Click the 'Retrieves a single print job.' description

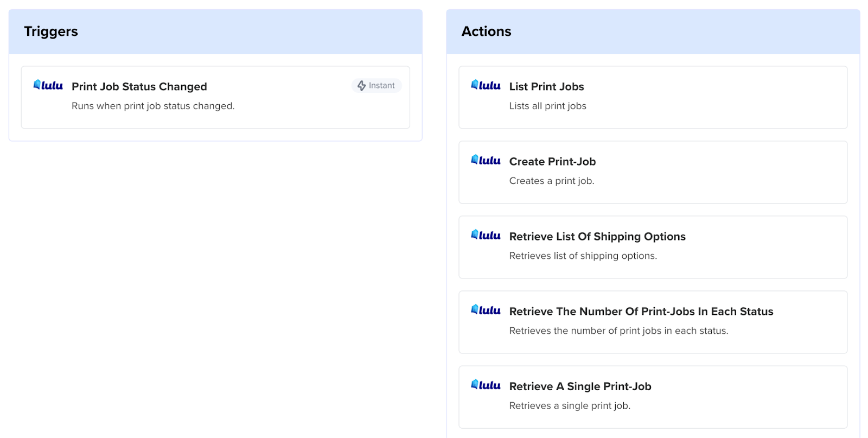[x=570, y=406]
